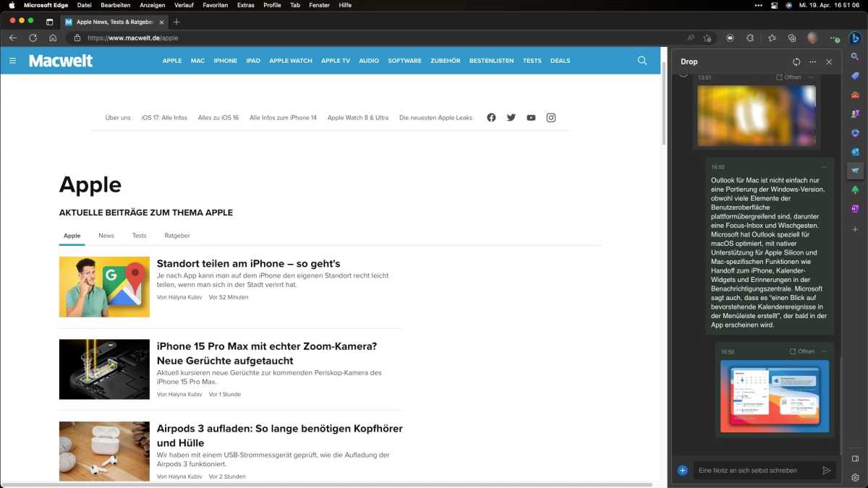
Task: Open more options for the 16:50 text note
Action: (x=824, y=167)
